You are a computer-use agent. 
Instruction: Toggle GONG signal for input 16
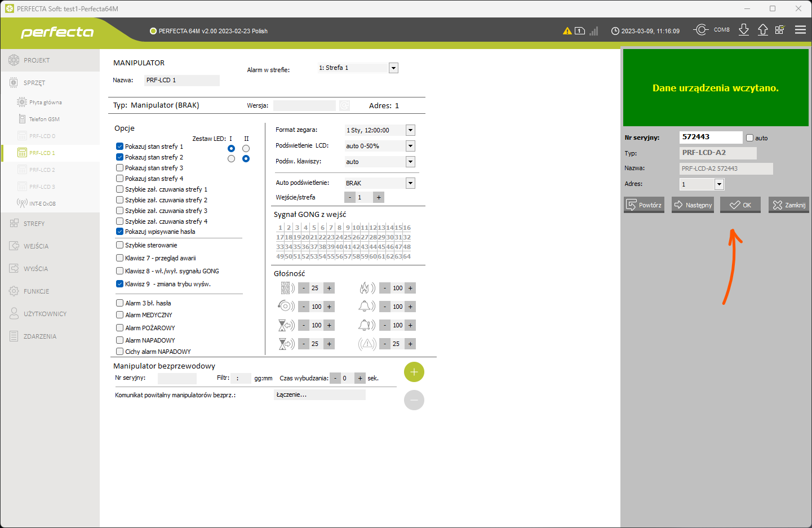pyautogui.click(x=407, y=228)
